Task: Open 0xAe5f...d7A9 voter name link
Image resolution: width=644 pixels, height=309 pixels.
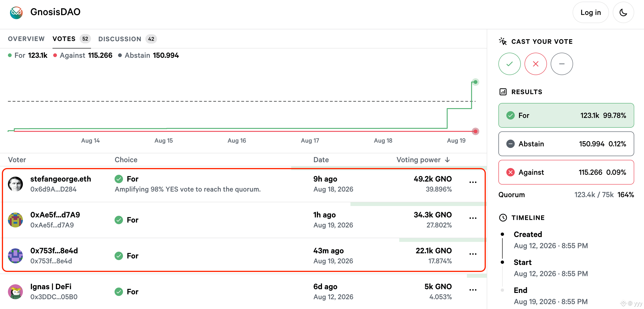Action: [55, 215]
